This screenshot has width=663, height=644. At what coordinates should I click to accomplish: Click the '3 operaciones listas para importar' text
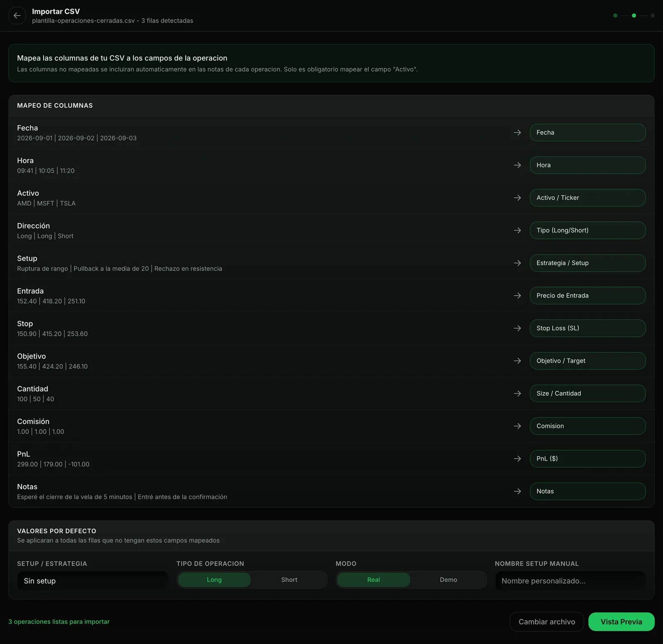pos(59,622)
